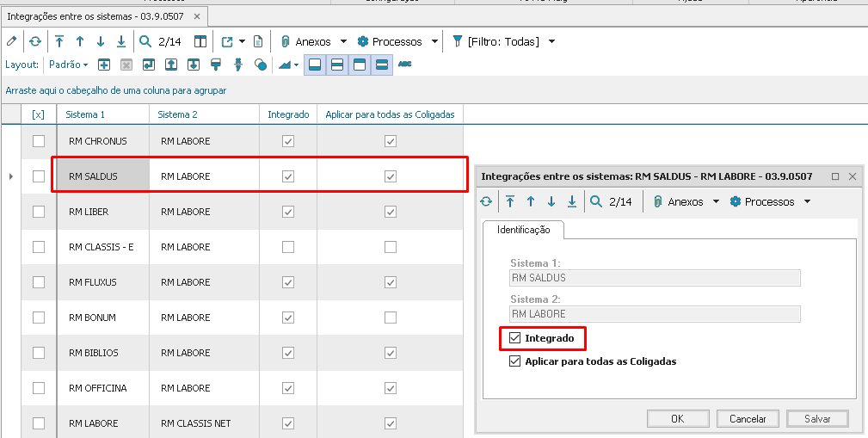Image resolution: width=868 pixels, height=438 pixels.
Task: Toggle Aplicar para todas checkbox in RM BONUM row
Action: click(x=391, y=318)
